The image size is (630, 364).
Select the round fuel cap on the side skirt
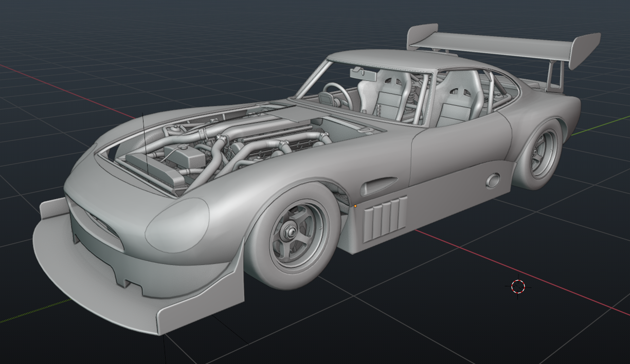click(493, 180)
